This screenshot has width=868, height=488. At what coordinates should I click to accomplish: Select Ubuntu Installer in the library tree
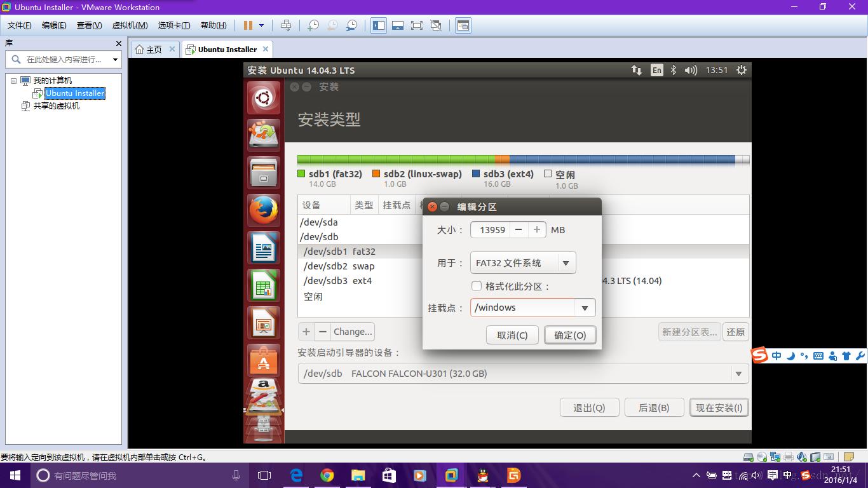75,93
